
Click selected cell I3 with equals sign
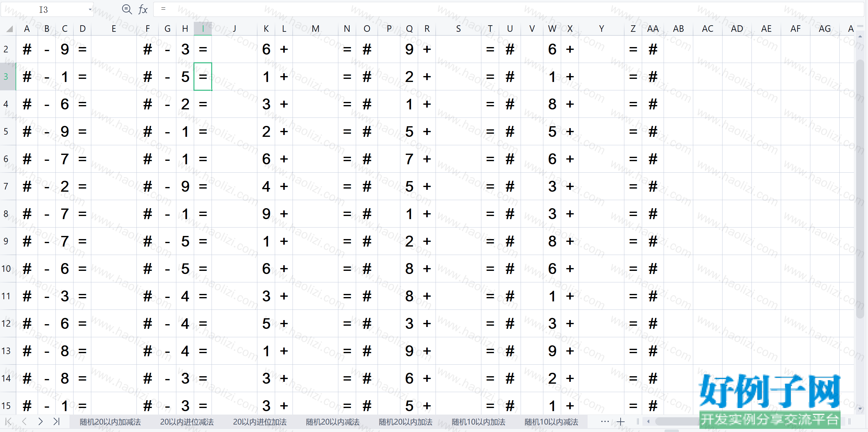click(x=203, y=76)
